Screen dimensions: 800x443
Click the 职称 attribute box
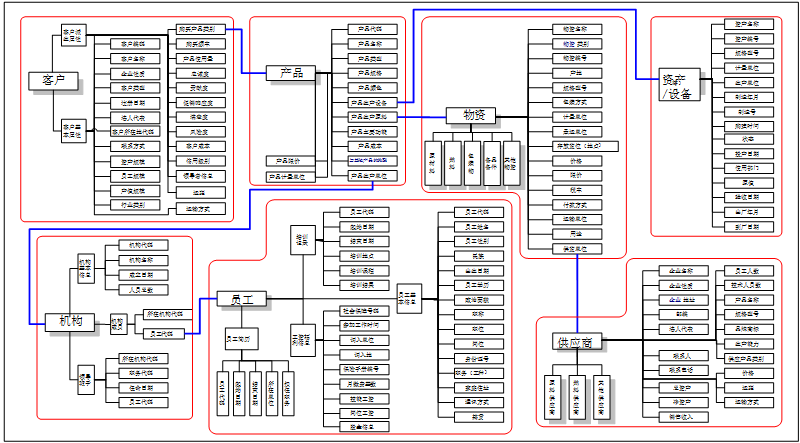point(479,315)
